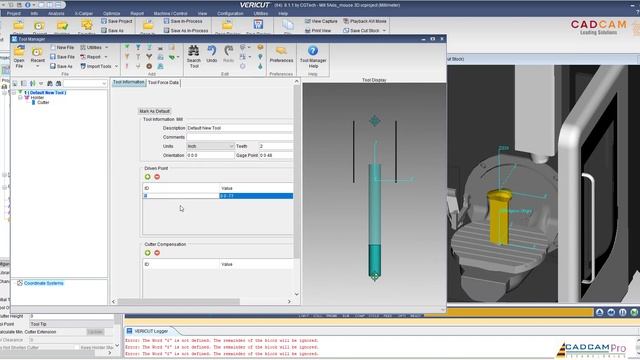Image resolution: width=640 pixels, height=360 pixels.
Task: Open the Machine/Control menu
Action: 171,13
